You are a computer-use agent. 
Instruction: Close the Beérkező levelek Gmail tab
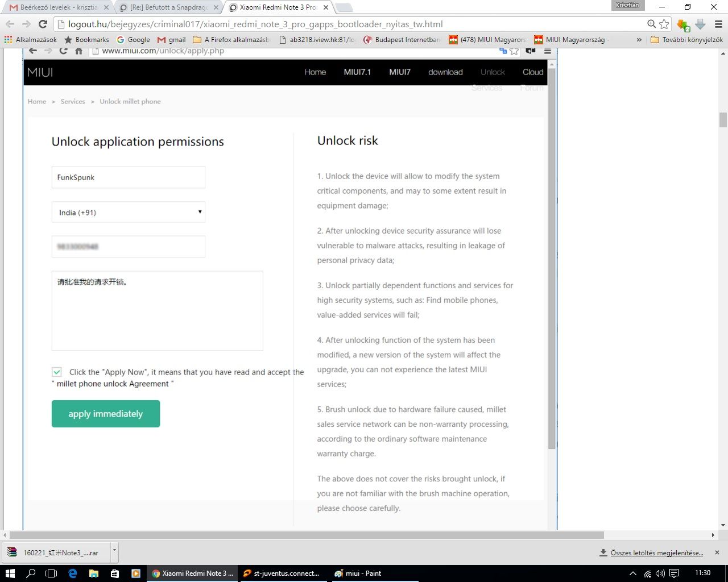[x=106, y=7]
